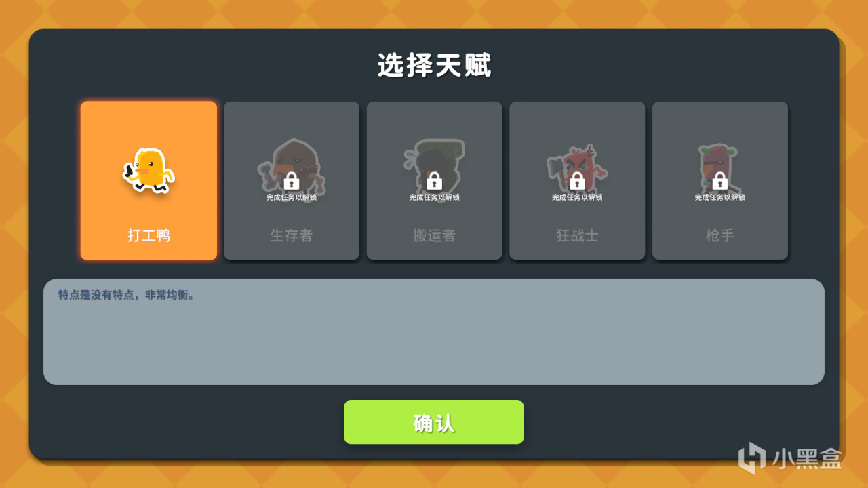Select the 打工鸭 yellow duck character icon
Screen dimensions: 868x488
(149, 171)
